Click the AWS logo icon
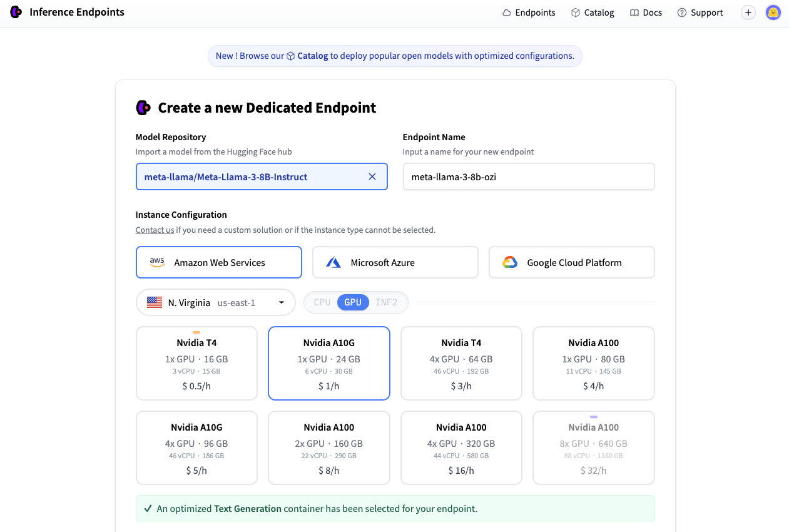This screenshot has height=532, width=789. pyautogui.click(x=157, y=262)
